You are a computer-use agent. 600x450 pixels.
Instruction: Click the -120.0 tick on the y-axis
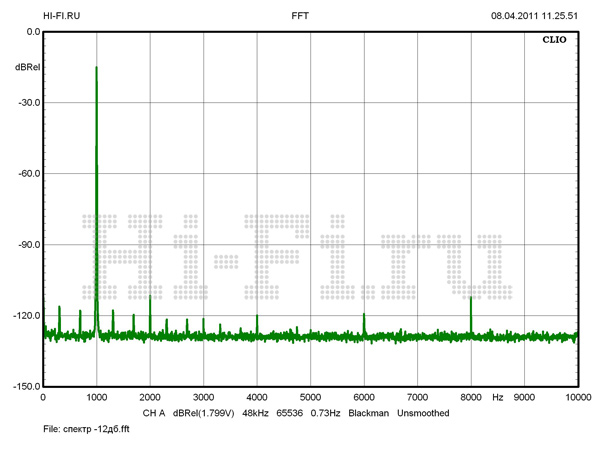(25, 315)
